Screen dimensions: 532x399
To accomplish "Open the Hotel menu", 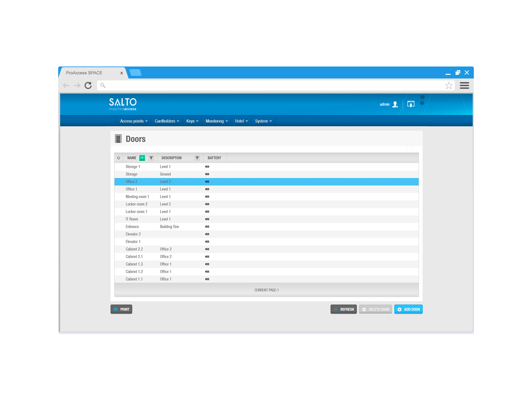I will tap(241, 121).
